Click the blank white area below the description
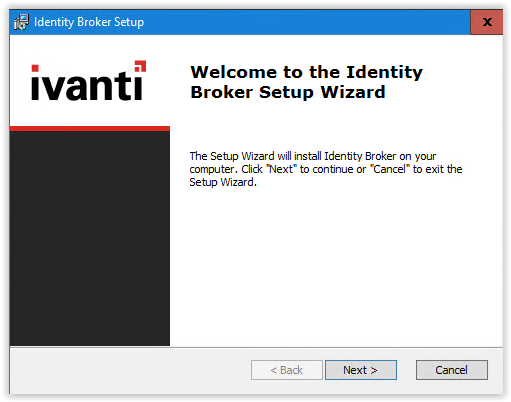 (x=336, y=267)
